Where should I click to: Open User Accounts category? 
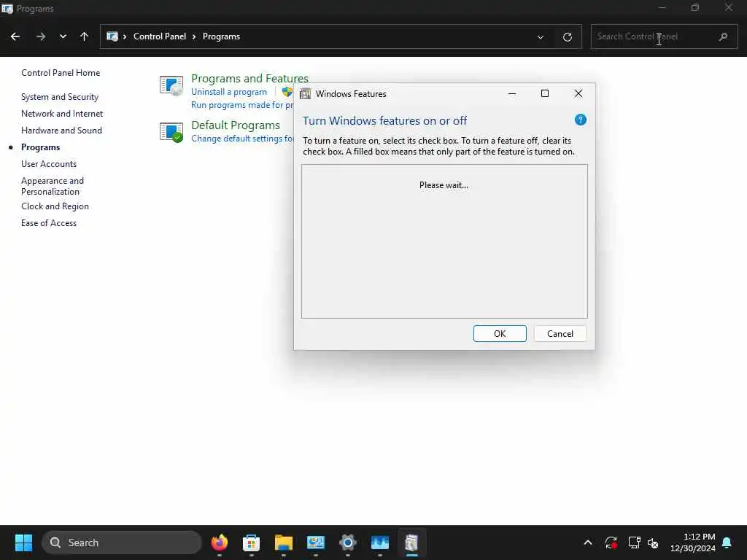click(x=49, y=164)
